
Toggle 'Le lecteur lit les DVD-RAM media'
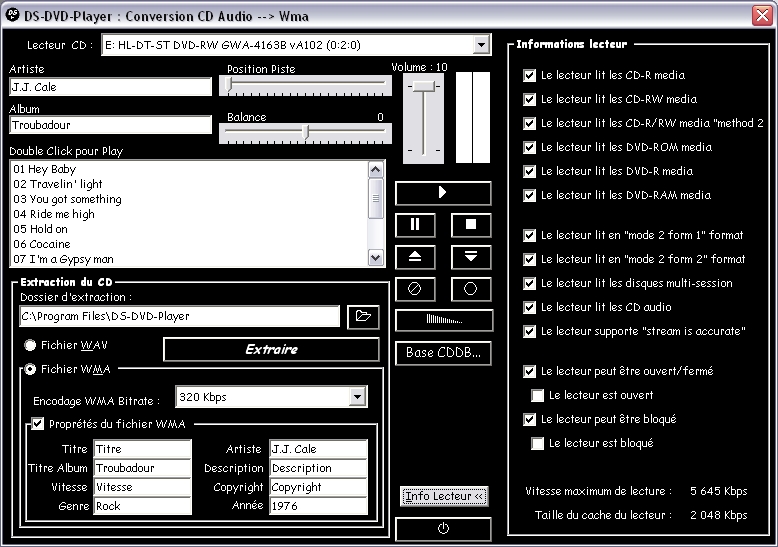[529, 195]
